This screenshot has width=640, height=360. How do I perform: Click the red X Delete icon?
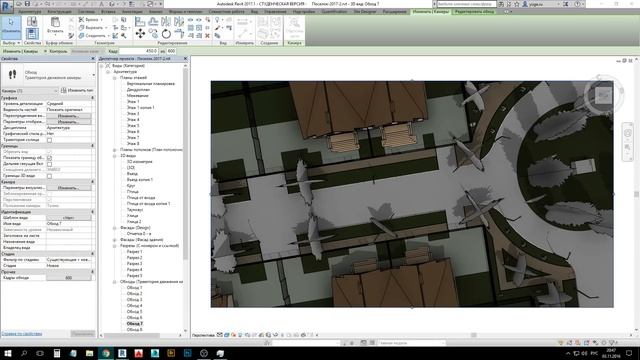(x=207, y=36)
